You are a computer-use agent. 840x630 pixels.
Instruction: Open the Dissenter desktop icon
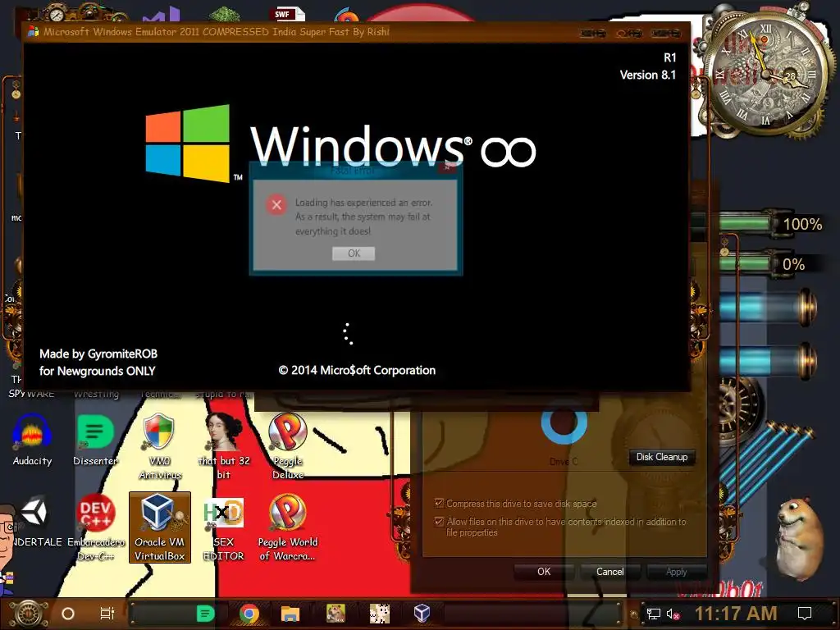point(96,440)
